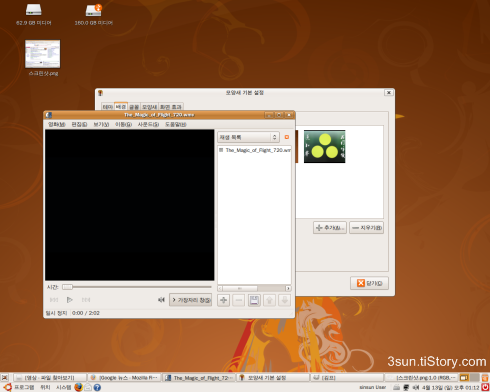Switch to 테마 tab in appearance preferences
Image resolution: width=490 pixels, height=392 pixels.
(108, 107)
